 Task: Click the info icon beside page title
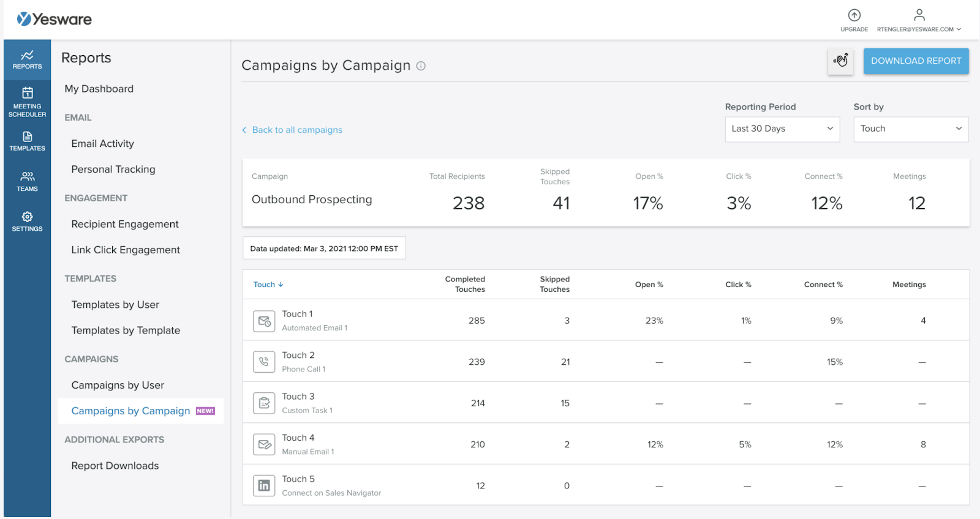421,66
